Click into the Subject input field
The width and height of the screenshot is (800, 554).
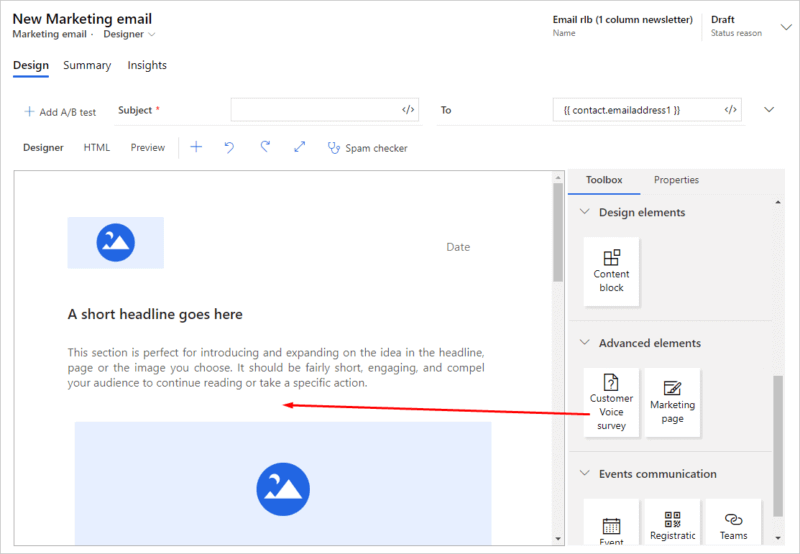[314, 110]
